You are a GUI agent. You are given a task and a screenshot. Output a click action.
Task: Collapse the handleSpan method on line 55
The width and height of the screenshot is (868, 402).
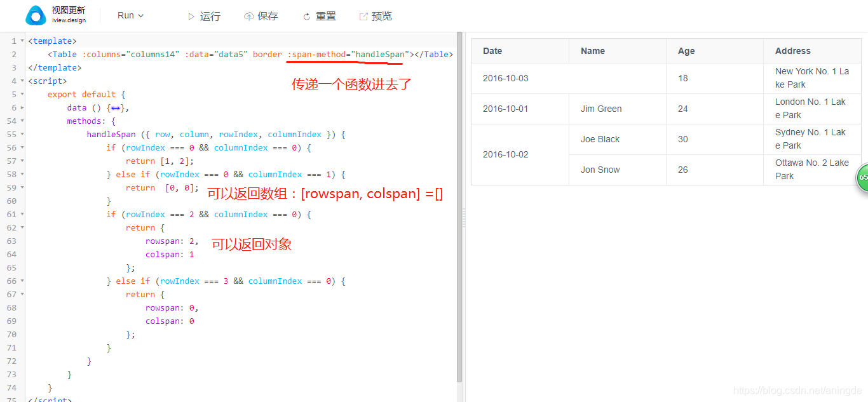[x=21, y=134]
